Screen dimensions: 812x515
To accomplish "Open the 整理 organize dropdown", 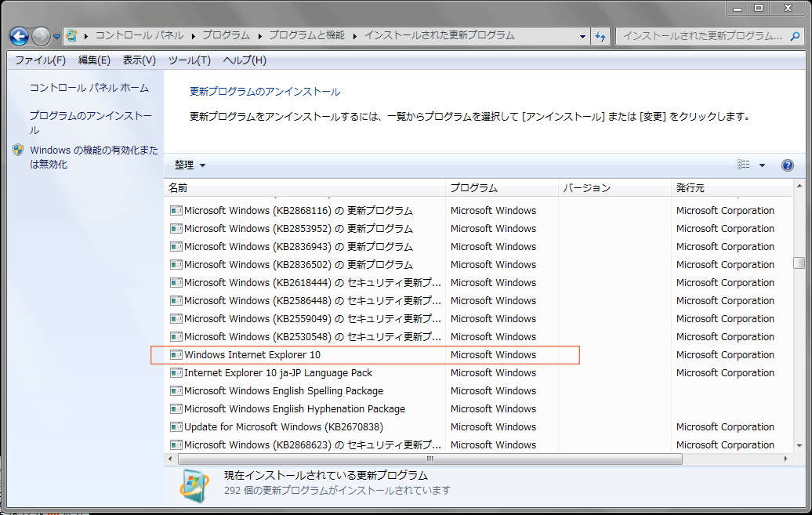I will click(190, 165).
